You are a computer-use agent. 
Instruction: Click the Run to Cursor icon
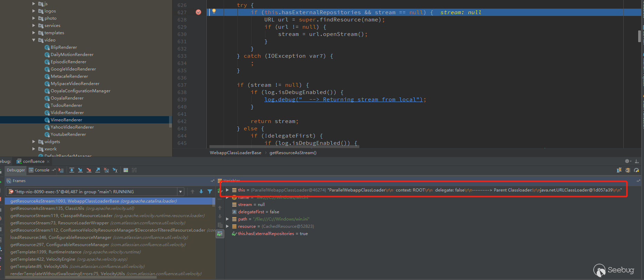(x=115, y=170)
